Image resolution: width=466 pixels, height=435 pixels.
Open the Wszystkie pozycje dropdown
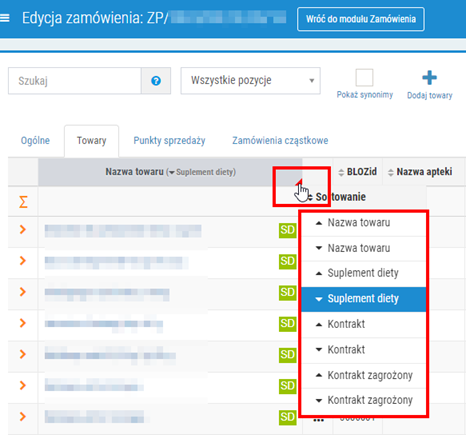251,81
